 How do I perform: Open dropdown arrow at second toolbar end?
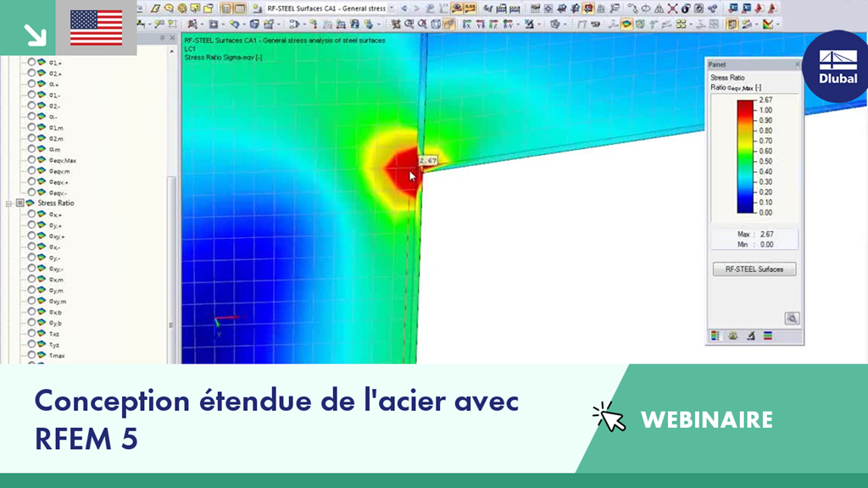click(778, 24)
